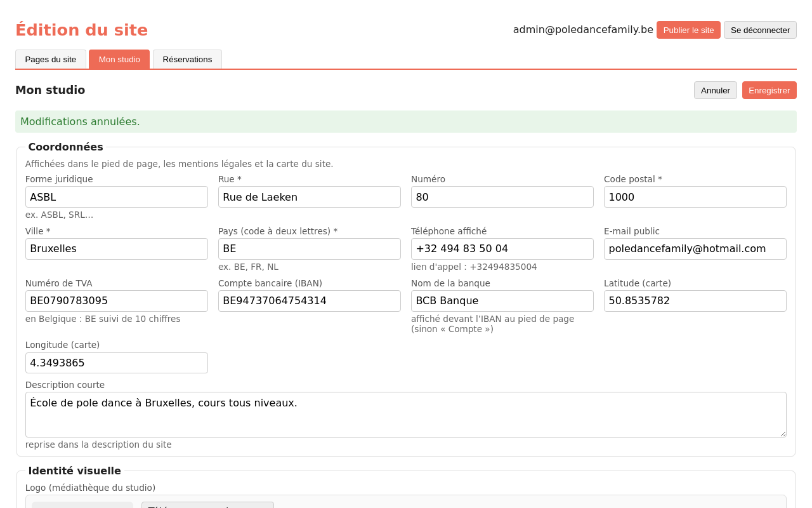
Task: Save changes with Enregistrer button
Action: click(x=769, y=90)
